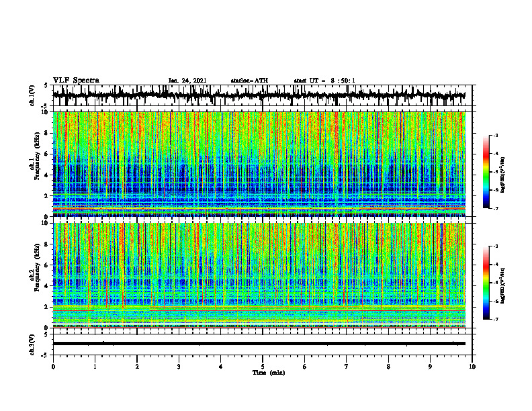Click the ch.2 frequency tick label "6"

[47, 265]
